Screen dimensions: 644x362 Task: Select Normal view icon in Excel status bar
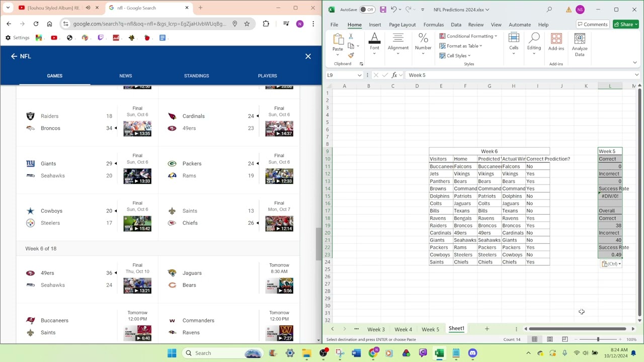point(534,339)
